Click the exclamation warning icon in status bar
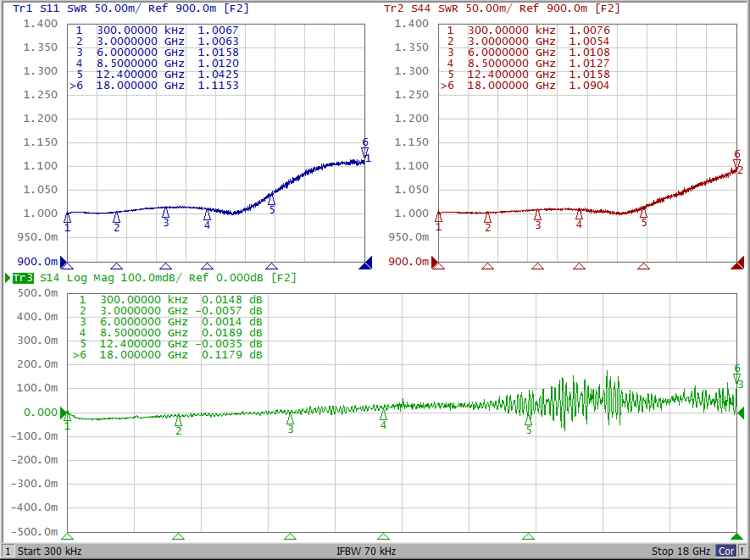 [742, 552]
